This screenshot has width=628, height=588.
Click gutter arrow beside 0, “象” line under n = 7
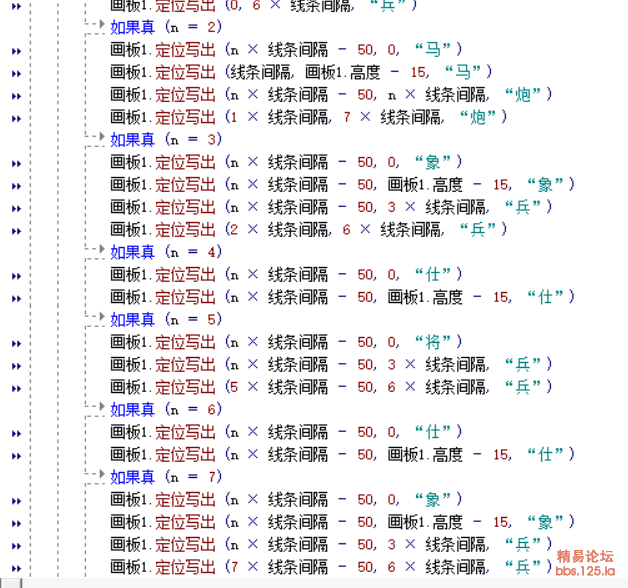coord(16,501)
